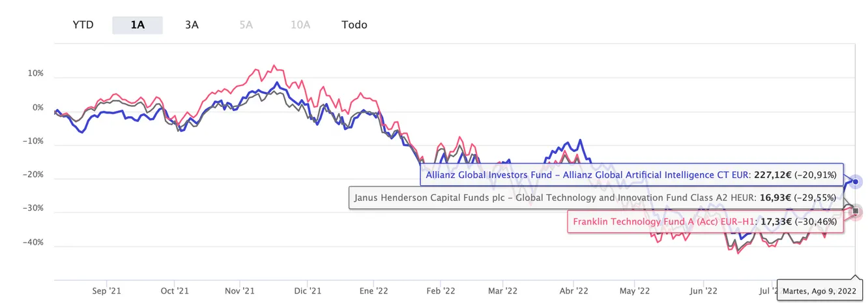868x304 pixels.
Task: Click the Martes, Ago 9, 2022 date label
Action: pyautogui.click(x=821, y=290)
